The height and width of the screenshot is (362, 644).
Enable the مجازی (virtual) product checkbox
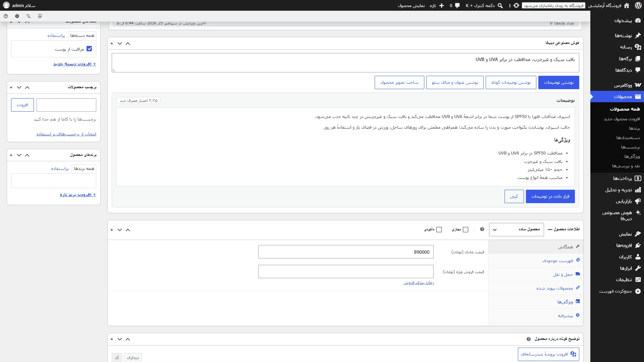coord(466,230)
